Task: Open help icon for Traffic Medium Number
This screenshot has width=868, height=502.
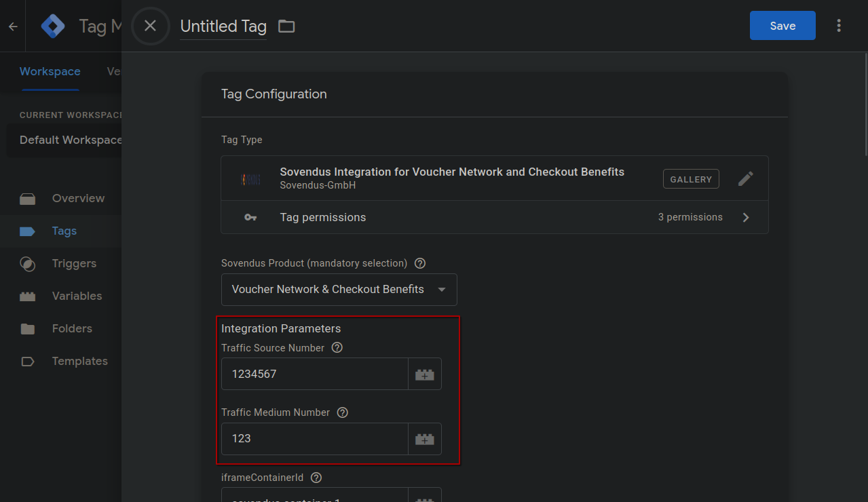Action: (x=342, y=412)
